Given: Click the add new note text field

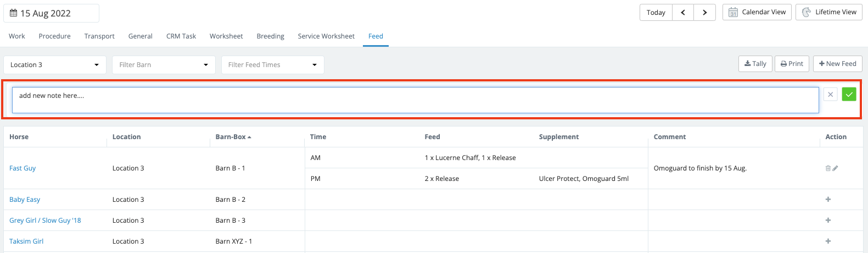Looking at the screenshot, I should [415, 100].
